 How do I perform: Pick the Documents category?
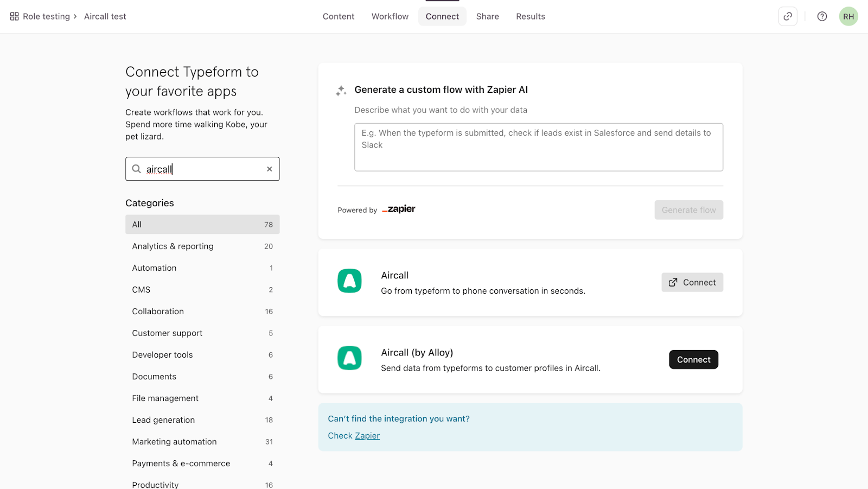[202, 376]
